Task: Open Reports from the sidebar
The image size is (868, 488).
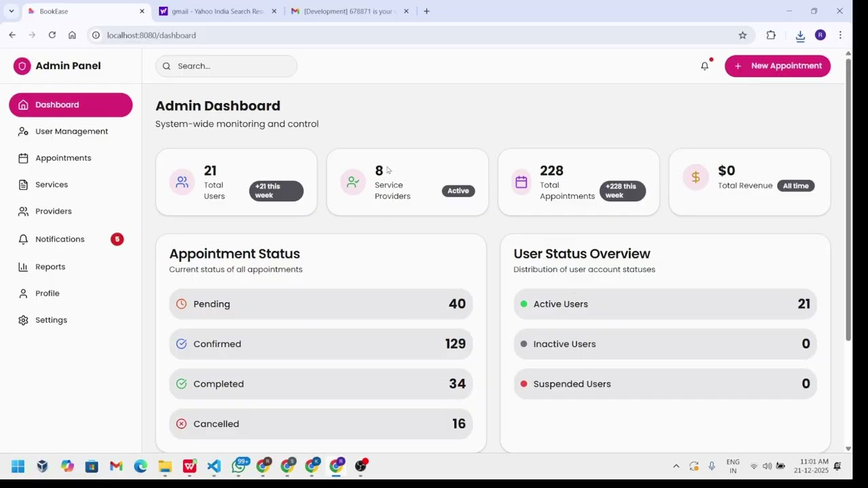Action: tap(71, 267)
